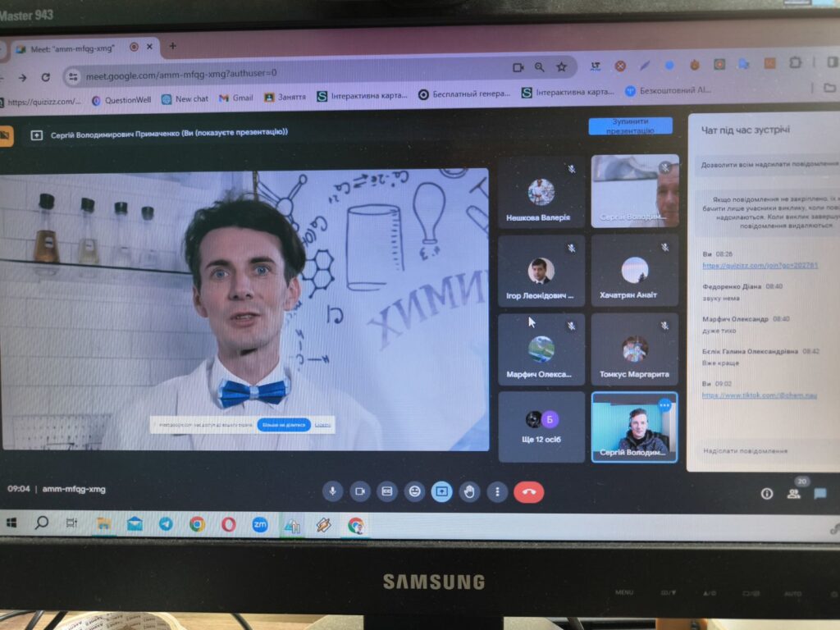The image size is (840, 630).
Task: Bookmark this page with star icon
Action: point(562,67)
